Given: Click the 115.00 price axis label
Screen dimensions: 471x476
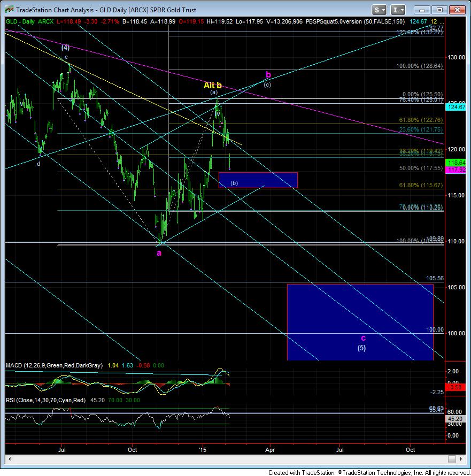Looking at the screenshot, I should [x=457, y=196].
